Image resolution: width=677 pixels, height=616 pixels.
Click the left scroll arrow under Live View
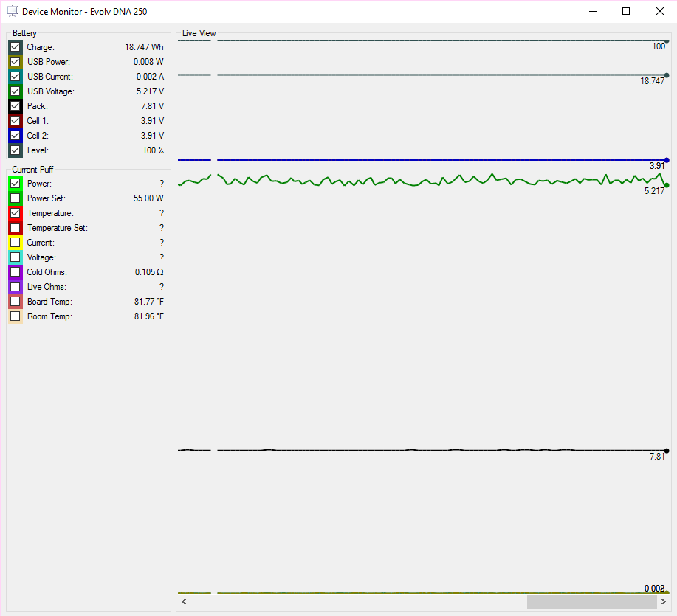click(184, 602)
